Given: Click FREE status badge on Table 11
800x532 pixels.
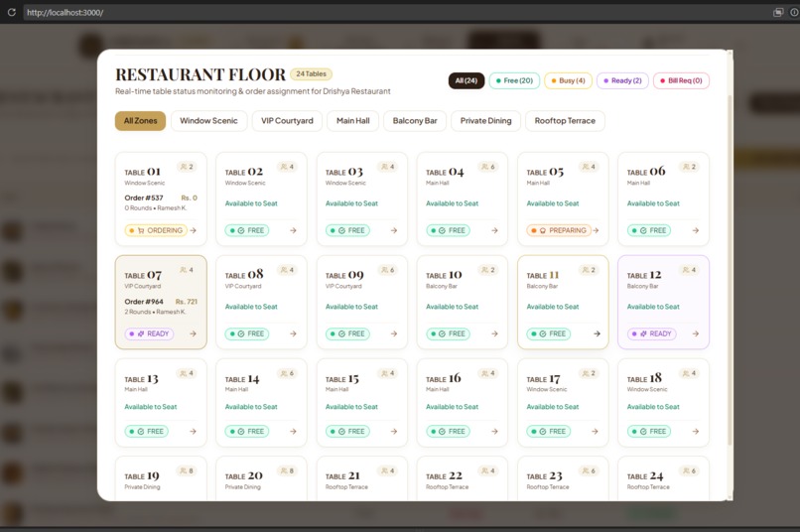Looking at the screenshot, I should 549,333.
